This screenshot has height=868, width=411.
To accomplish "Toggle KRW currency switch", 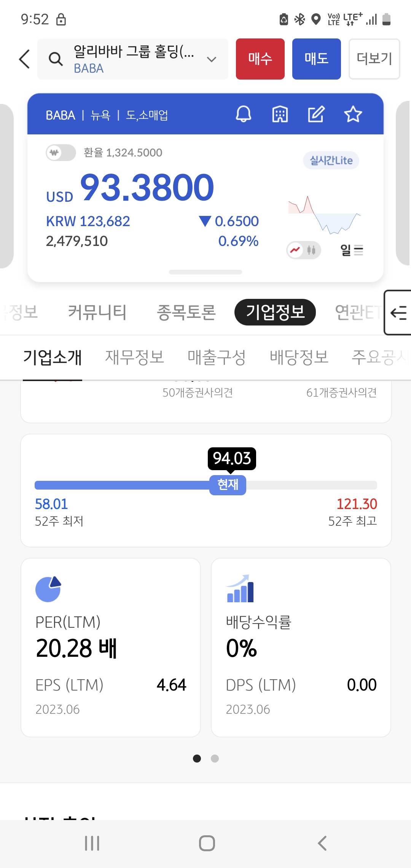I will click(61, 153).
